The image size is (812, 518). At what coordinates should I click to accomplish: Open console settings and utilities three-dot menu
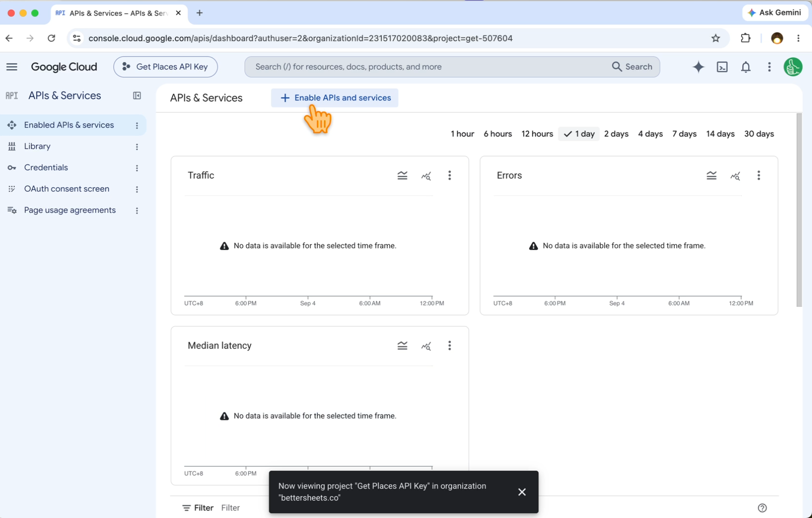coord(769,67)
